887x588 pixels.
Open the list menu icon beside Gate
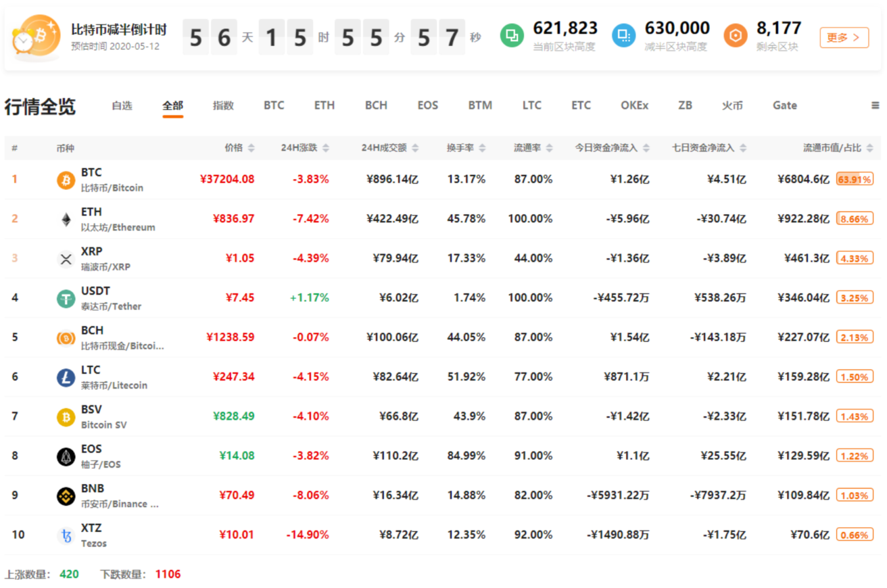click(876, 105)
